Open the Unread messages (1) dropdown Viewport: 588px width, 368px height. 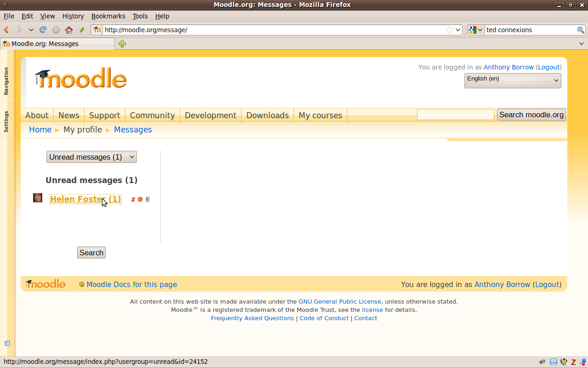point(91,157)
